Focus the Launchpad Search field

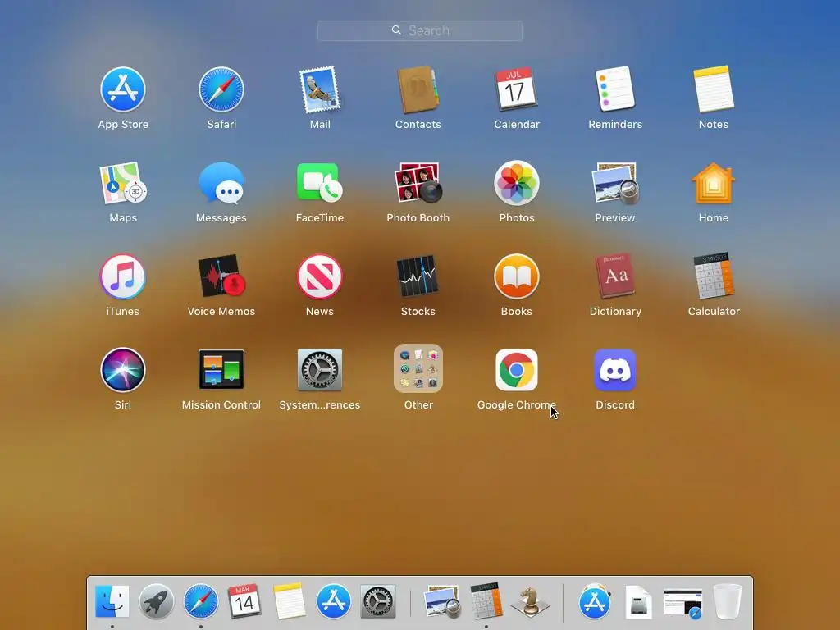pyautogui.click(x=419, y=30)
